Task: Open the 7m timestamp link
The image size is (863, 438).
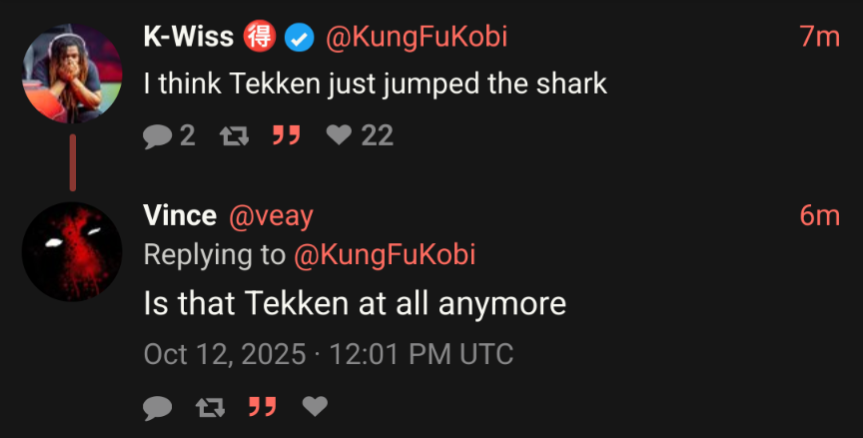Action: point(820,37)
